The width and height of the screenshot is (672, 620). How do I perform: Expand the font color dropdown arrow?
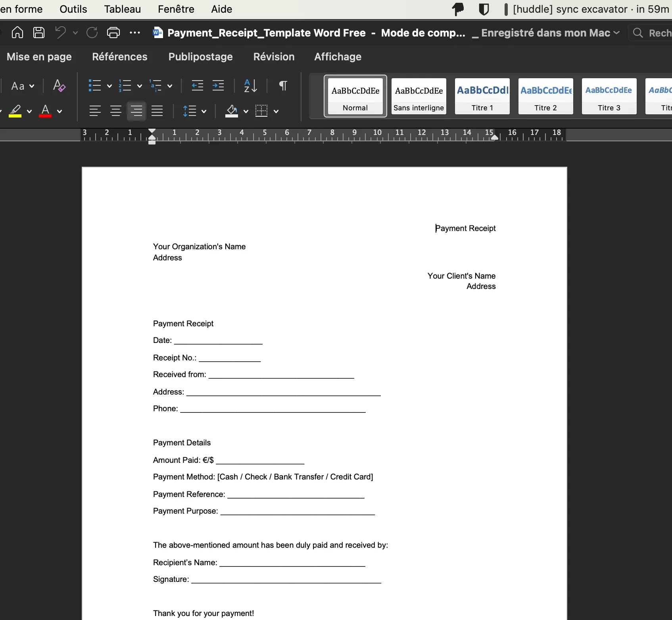(60, 112)
